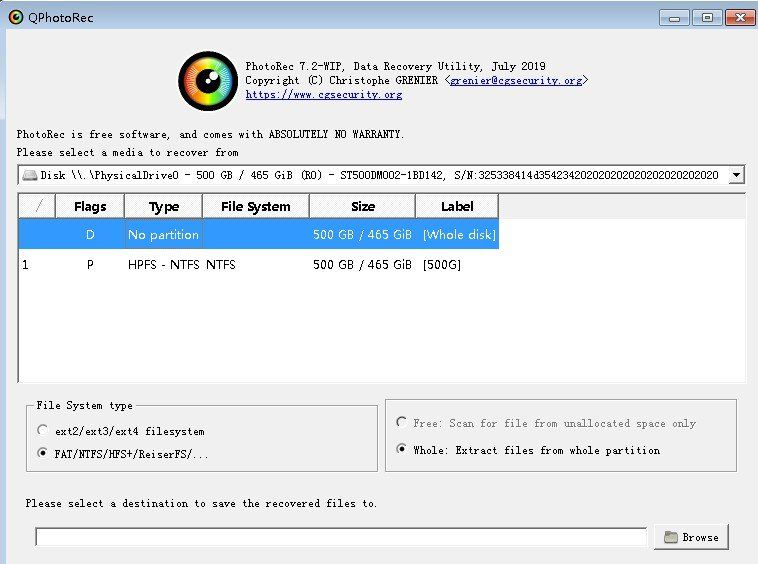Sort by the Type column header
Viewport: 761px width, 564px height.
(x=164, y=206)
